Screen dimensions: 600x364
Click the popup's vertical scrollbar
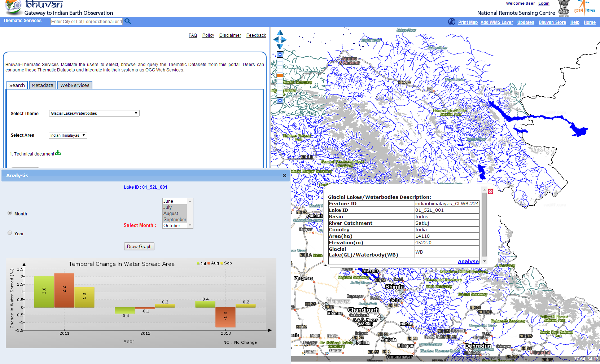click(x=484, y=225)
